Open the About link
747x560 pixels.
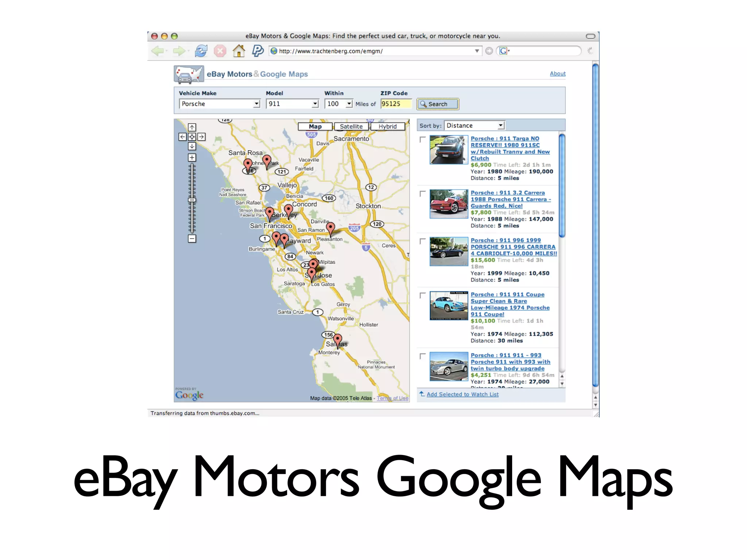(557, 74)
